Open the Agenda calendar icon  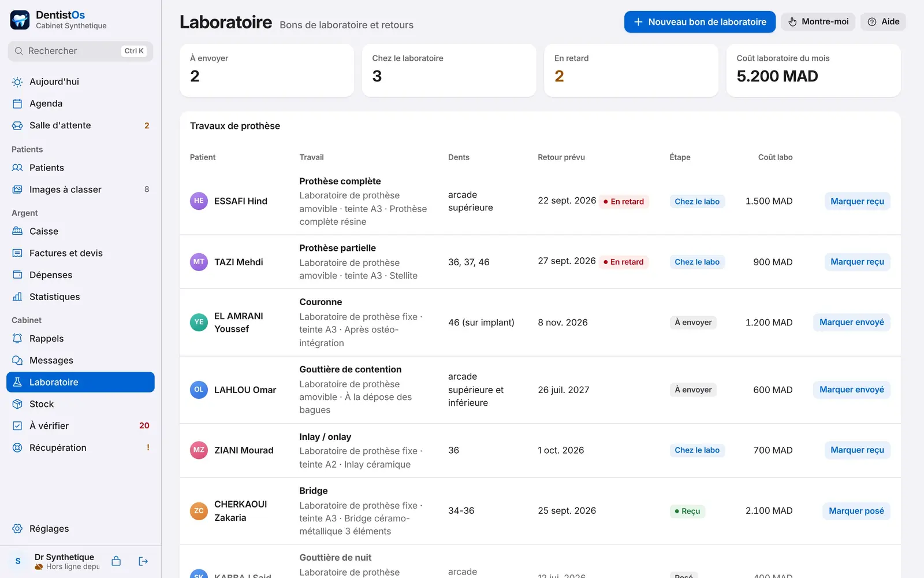click(x=17, y=103)
